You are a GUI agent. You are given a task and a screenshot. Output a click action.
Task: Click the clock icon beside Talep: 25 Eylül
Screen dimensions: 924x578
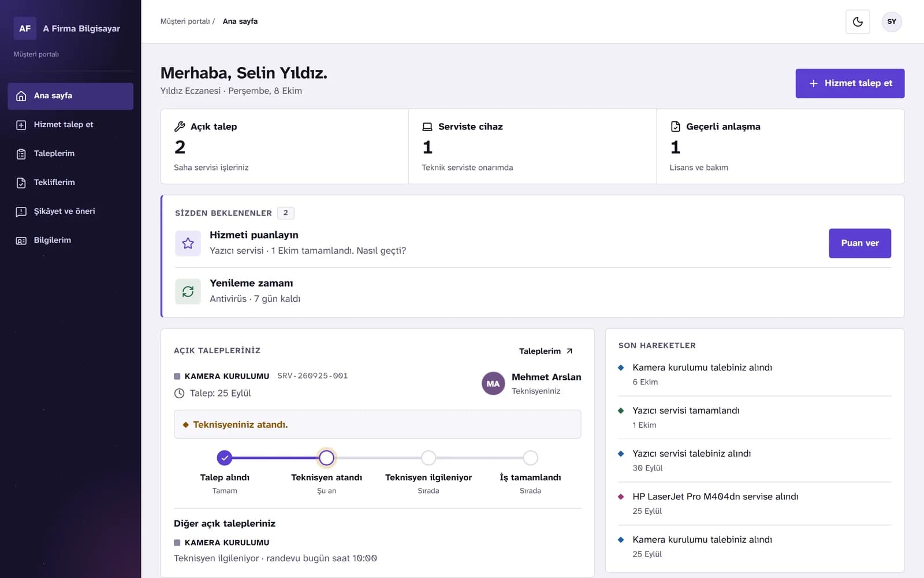click(180, 393)
